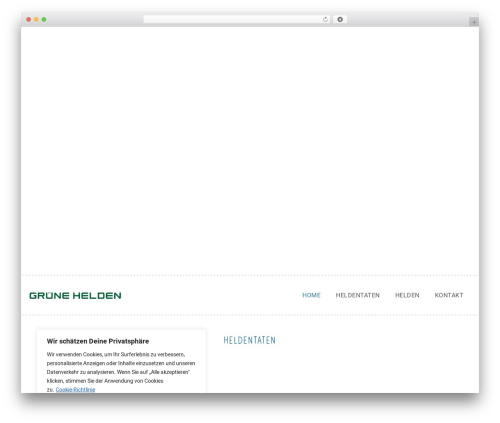Go to the HOME menu item
This screenshot has height=423, width=500.
[311, 295]
